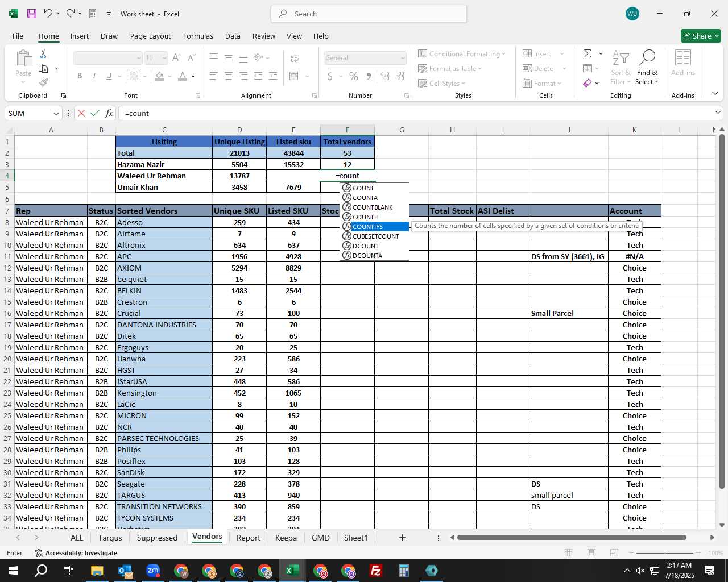
Task: Toggle Align Left alignment
Action: click(214, 76)
